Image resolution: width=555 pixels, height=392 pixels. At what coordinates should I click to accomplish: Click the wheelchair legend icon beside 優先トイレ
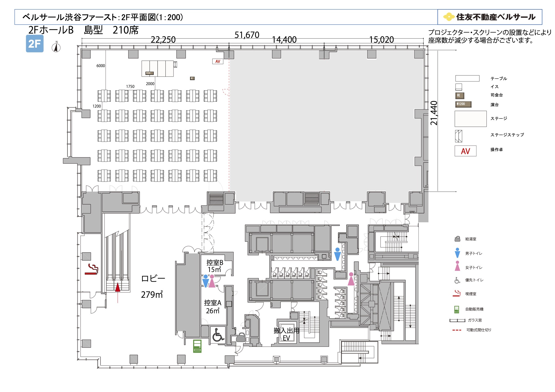click(x=457, y=280)
